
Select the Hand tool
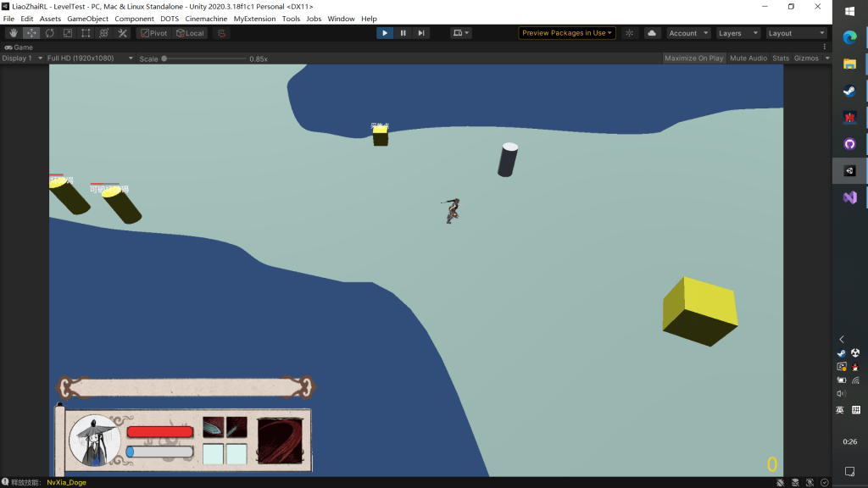pos(14,33)
